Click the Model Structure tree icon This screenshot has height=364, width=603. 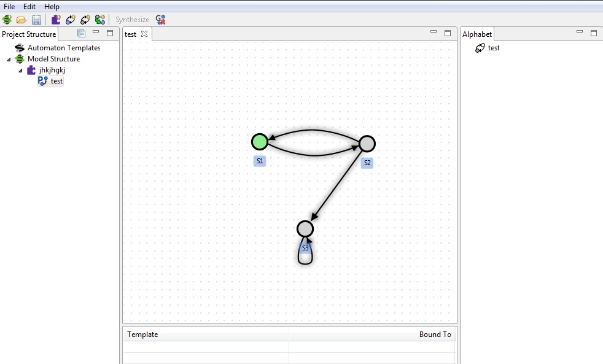20,59
